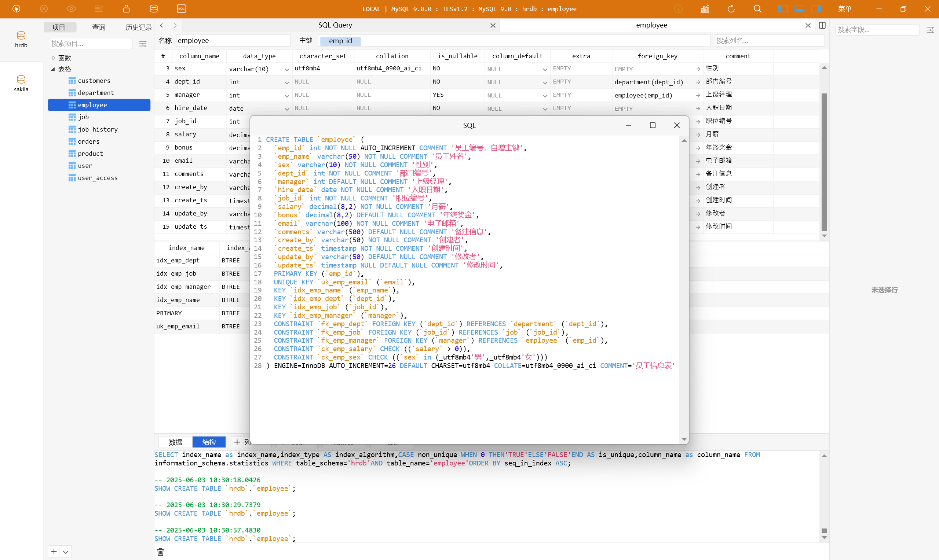Click the split view icon beside tabs
The height and width of the screenshot is (560, 939).
tap(822, 25)
